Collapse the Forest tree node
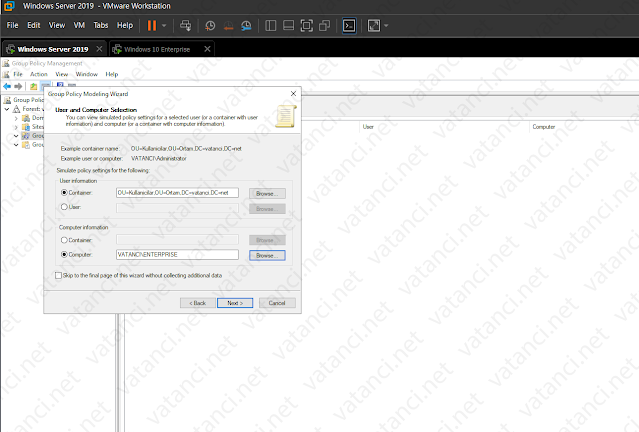The width and height of the screenshot is (639, 432). 7,109
